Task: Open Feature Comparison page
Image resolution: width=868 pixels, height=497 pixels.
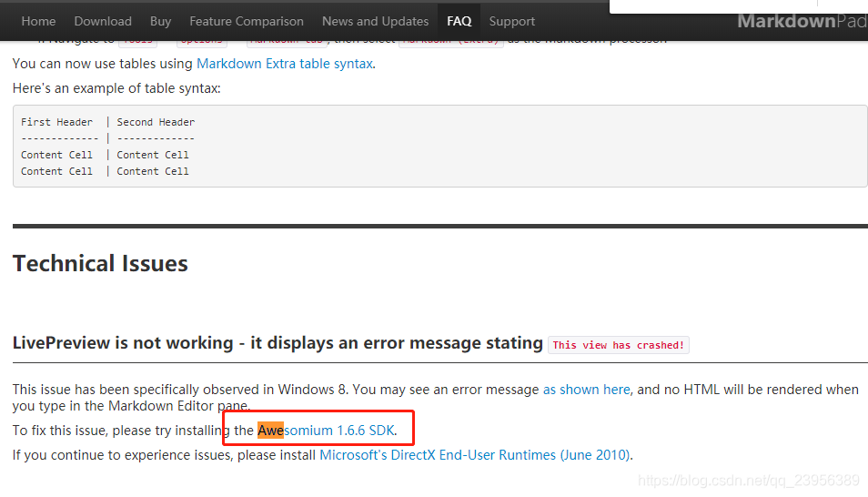Action: 247,21
